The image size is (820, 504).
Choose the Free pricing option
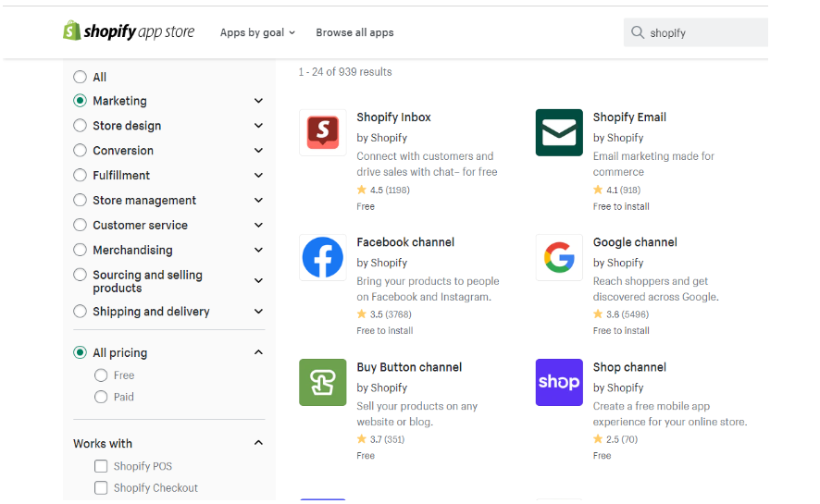(101, 375)
